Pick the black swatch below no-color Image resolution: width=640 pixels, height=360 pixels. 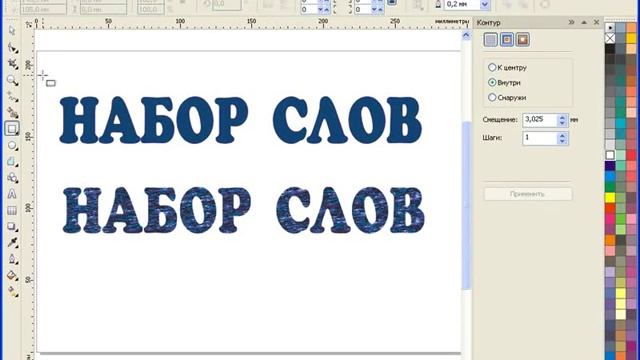[x=610, y=49]
